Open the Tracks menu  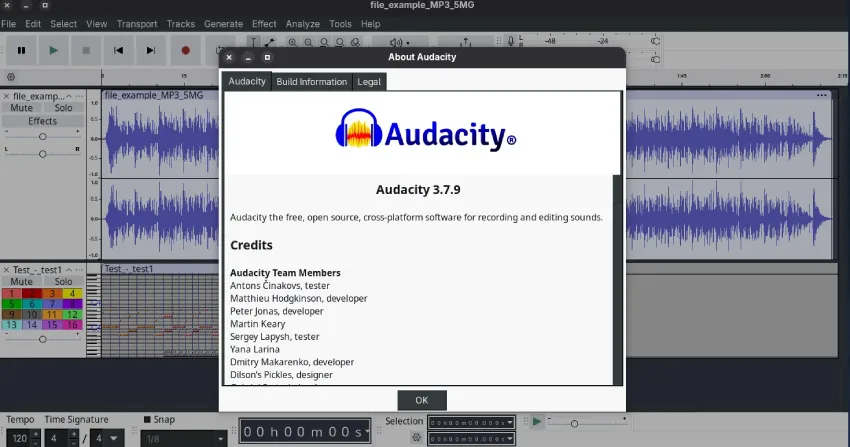pos(181,24)
